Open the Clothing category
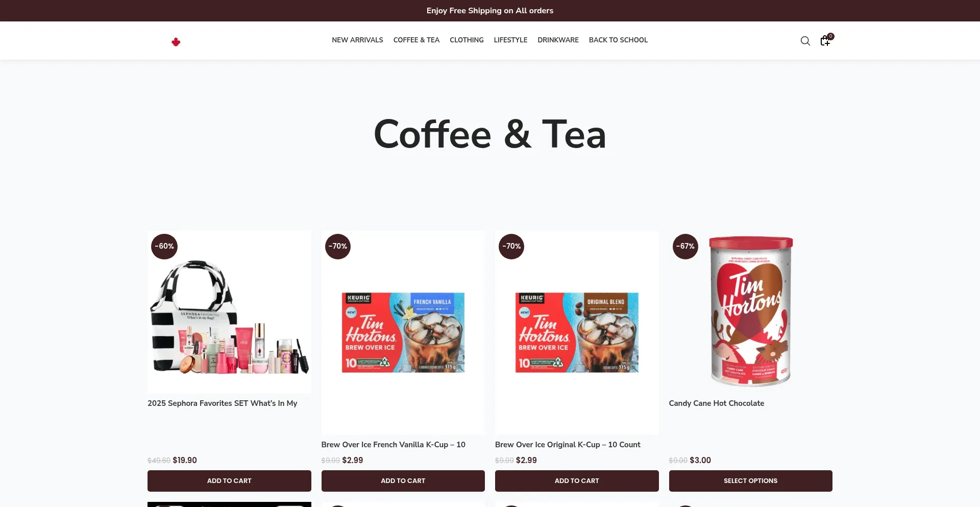 tap(467, 40)
